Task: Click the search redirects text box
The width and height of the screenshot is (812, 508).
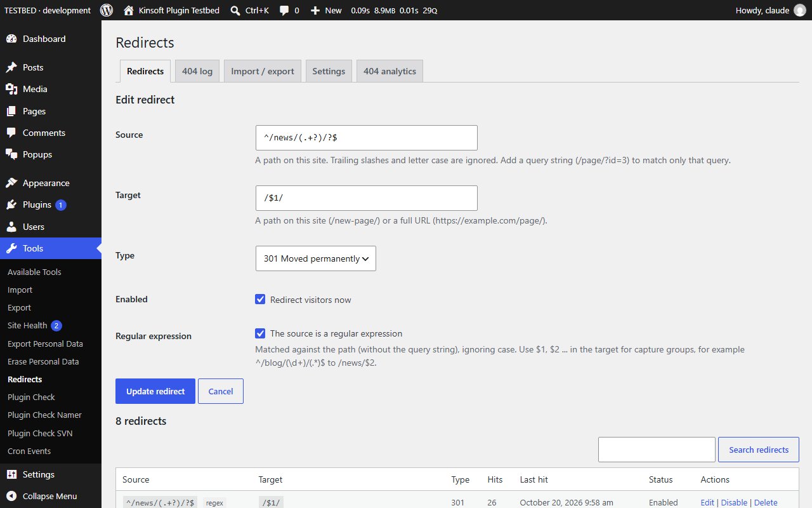Action: 657,450
